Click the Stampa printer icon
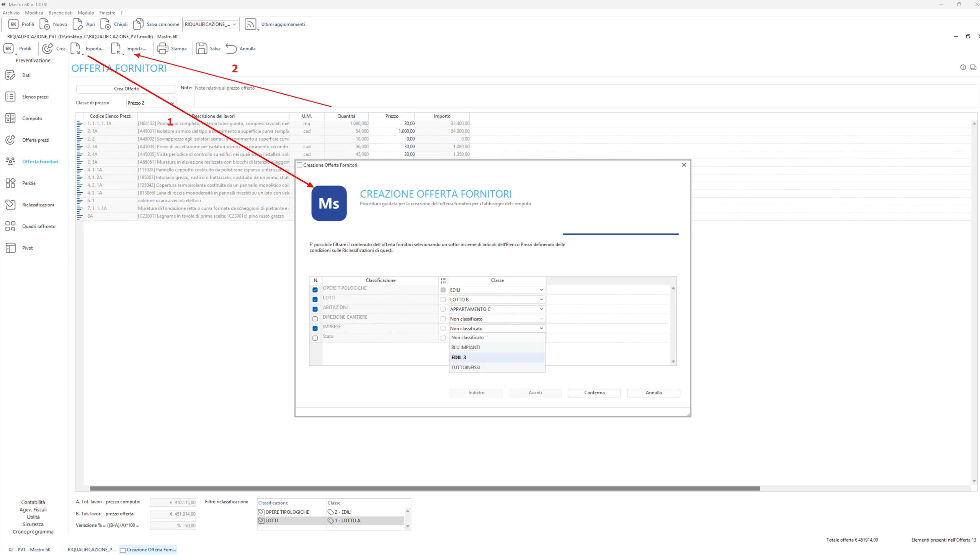The image size is (980, 555). point(162,49)
